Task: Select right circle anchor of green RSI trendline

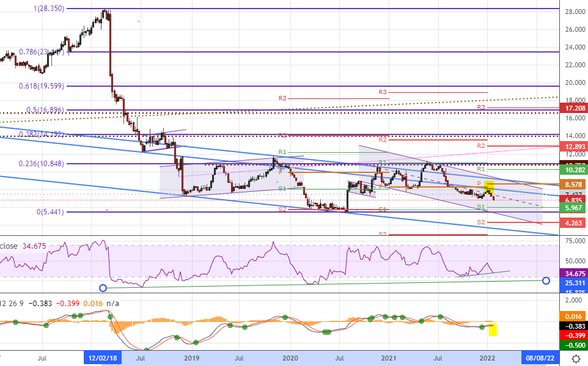Action: click(546, 280)
